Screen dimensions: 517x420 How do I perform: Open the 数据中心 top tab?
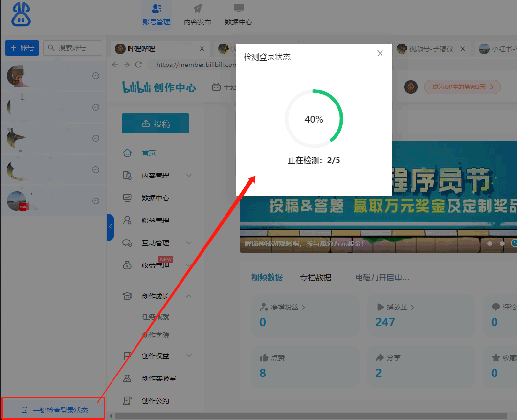[238, 15]
